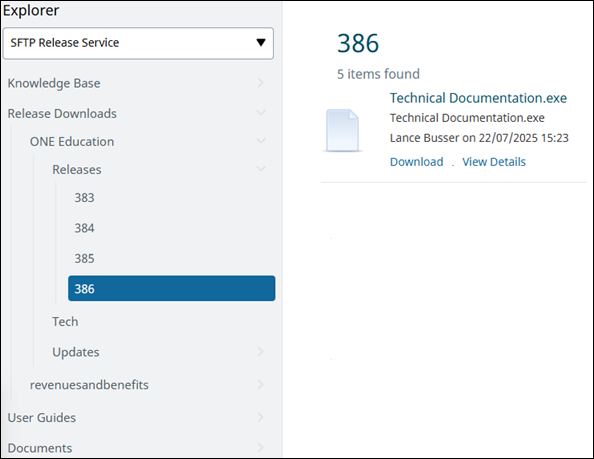Expand the Knowledge Base chevron
Viewport: 594px width, 459px height.
[x=261, y=83]
